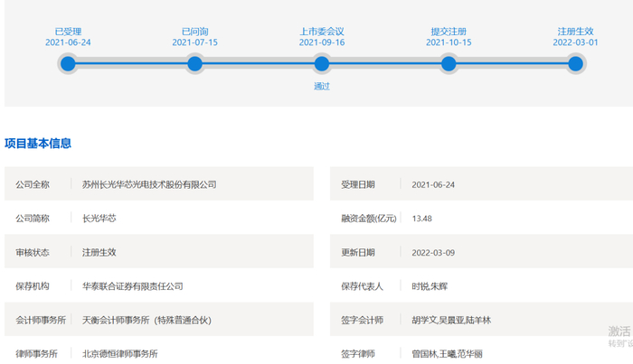Click sponsor 华泰联合证券有限责任公司
The width and height of the screenshot is (633, 364).
132,286
